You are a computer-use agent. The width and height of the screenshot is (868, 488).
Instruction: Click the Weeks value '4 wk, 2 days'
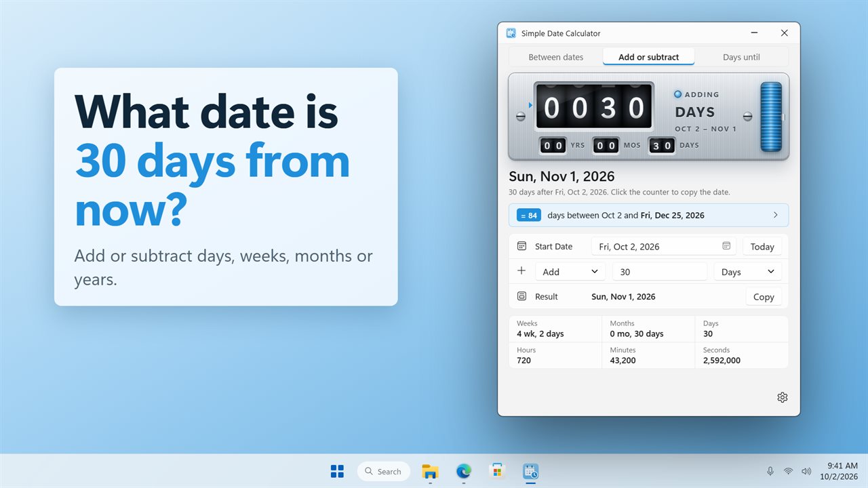[540, 333]
